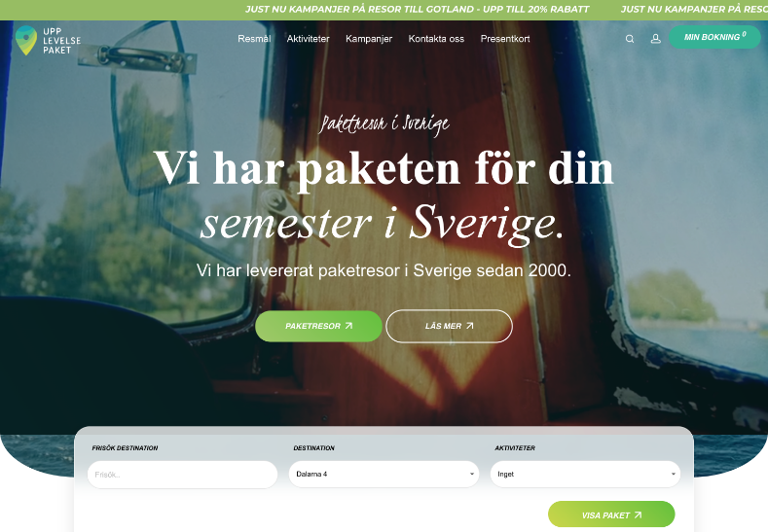Go to the Kampanjer page
768x532 pixels.
click(369, 39)
